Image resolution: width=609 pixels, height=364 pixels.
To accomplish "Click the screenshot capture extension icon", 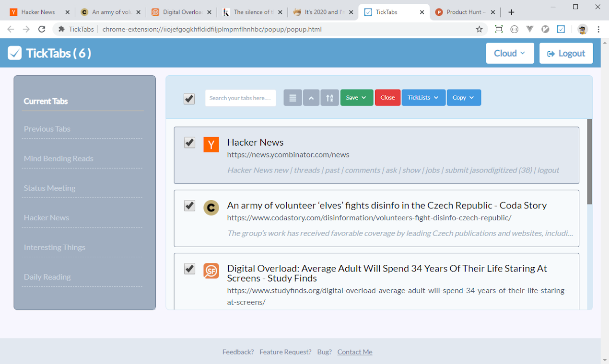I will tap(499, 29).
